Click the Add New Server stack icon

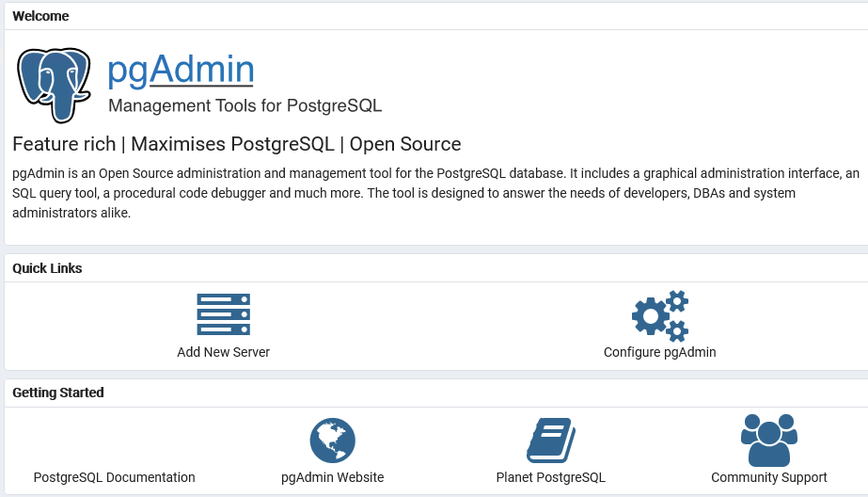(x=223, y=314)
